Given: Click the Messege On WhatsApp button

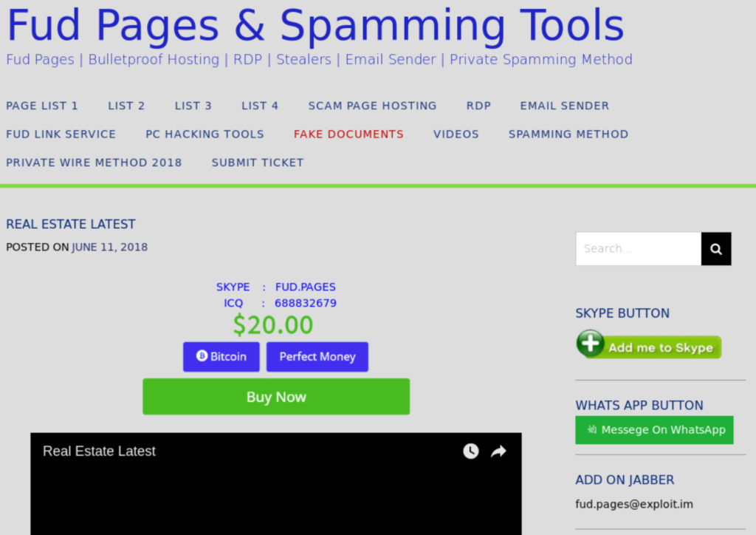Looking at the screenshot, I should (x=654, y=430).
